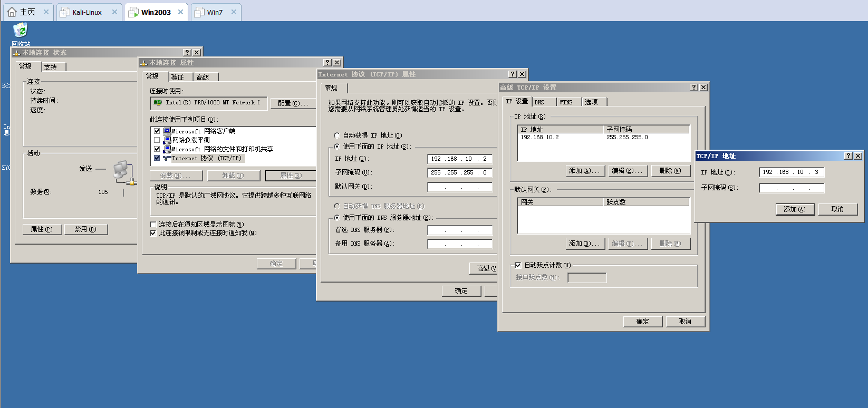Image resolution: width=868 pixels, height=408 pixels.
Task: Switch to the Win7 VM tab
Action: tap(215, 12)
